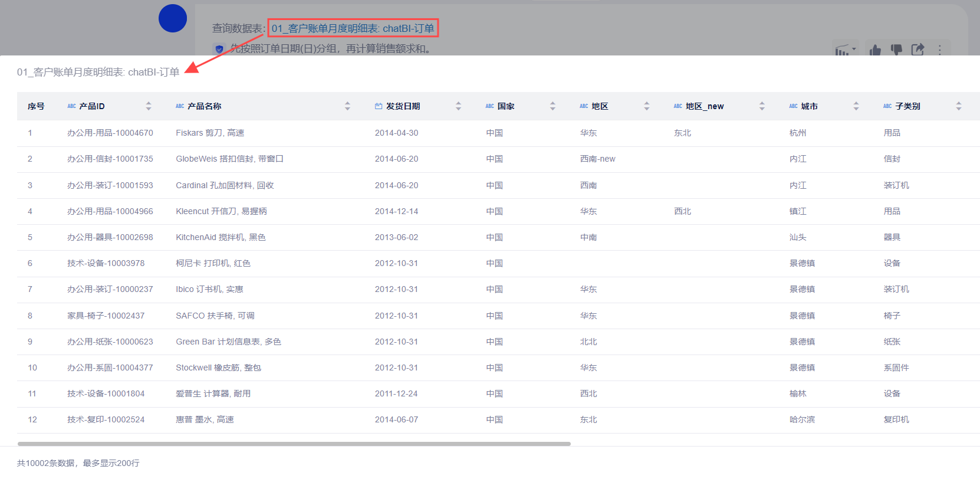Image resolution: width=980 pixels, height=479 pixels.
Task: Click the share export icon
Action: [917, 50]
